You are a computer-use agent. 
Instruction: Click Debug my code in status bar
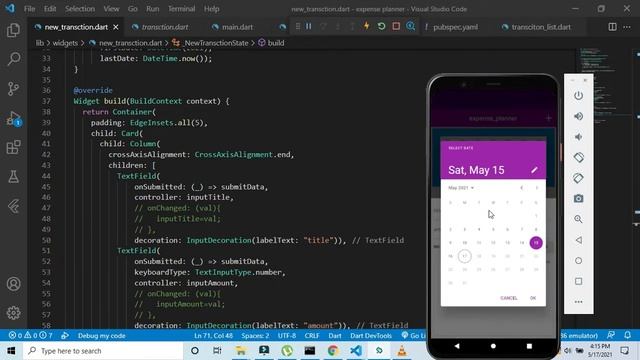pos(102,336)
